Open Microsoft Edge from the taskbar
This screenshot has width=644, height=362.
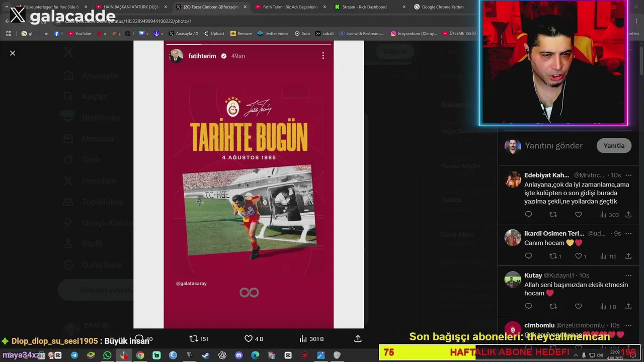[x=255, y=355]
